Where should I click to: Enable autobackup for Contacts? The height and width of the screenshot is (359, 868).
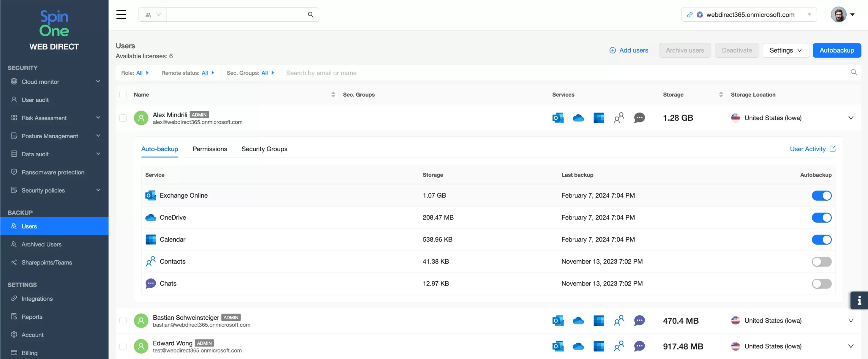pyautogui.click(x=821, y=262)
